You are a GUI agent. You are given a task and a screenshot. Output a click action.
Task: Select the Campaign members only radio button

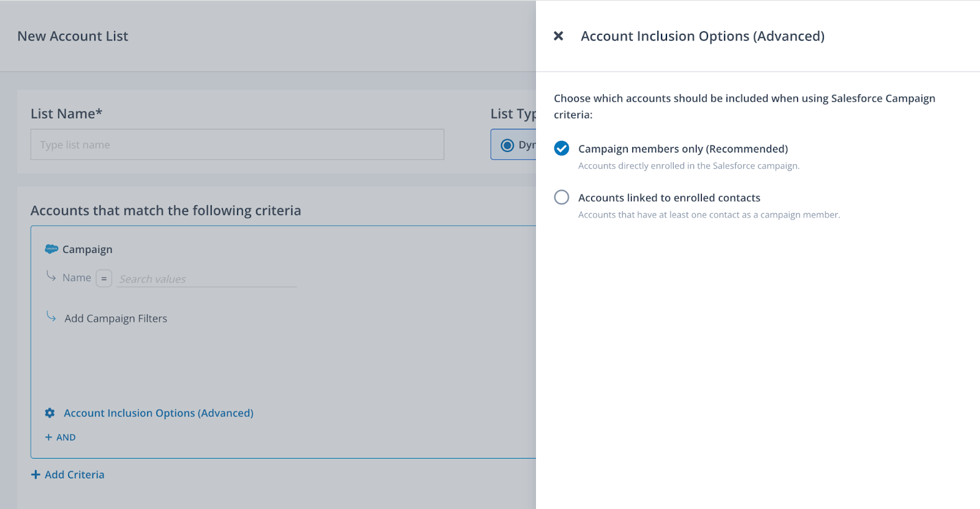(x=561, y=149)
